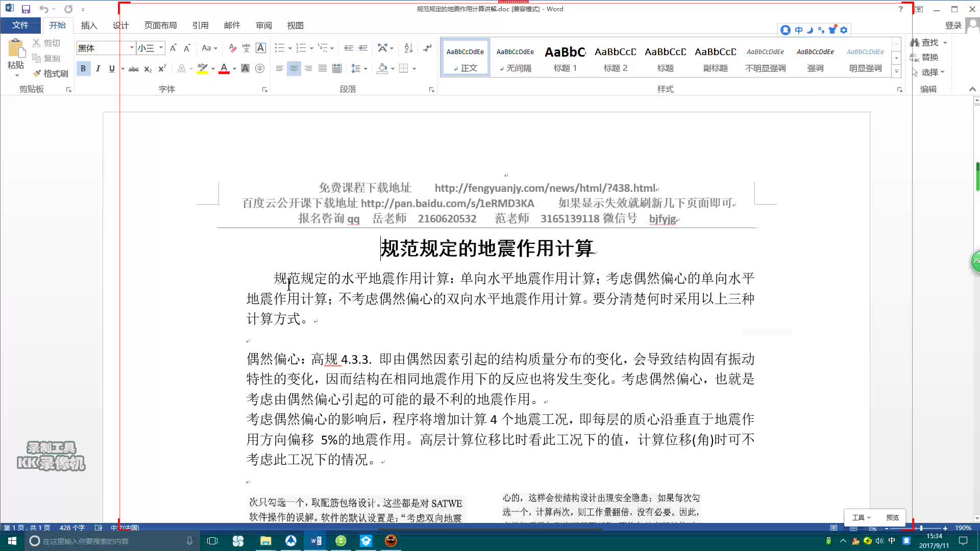Image resolution: width=980 pixels, height=551 pixels.
Task: Apply strikethrough formatting
Action: [133, 68]
